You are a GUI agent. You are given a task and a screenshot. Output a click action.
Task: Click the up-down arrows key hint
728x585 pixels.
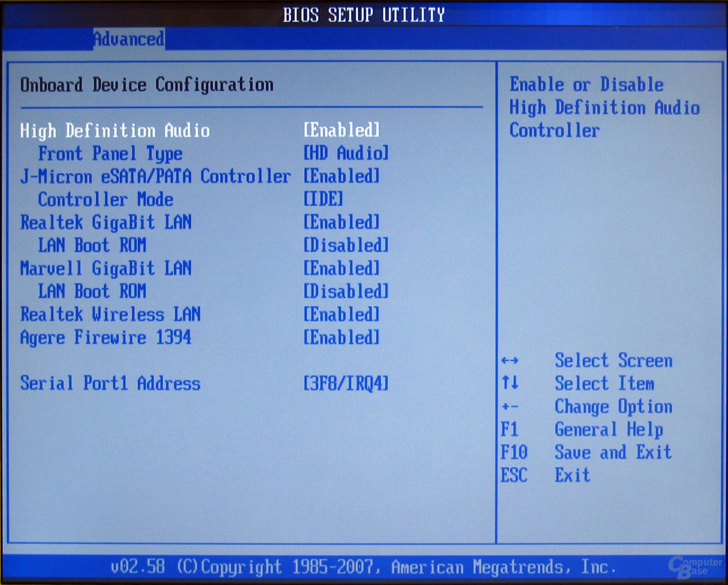(510, 383)
